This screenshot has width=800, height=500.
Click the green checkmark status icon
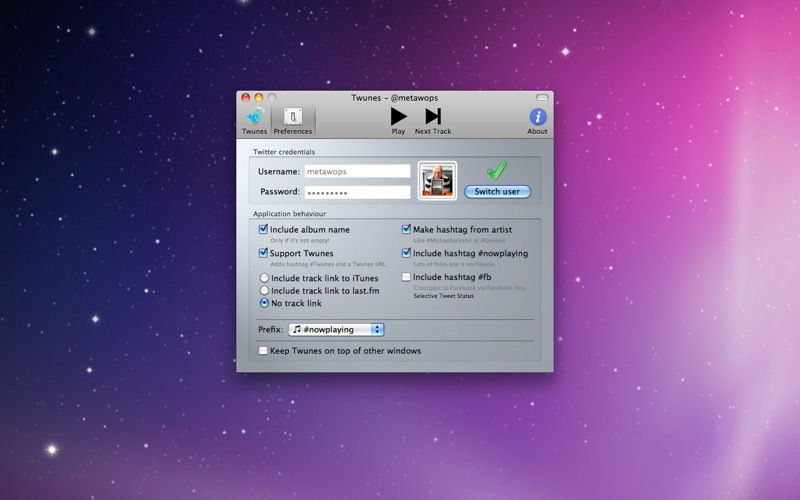(x=496, y=170)
